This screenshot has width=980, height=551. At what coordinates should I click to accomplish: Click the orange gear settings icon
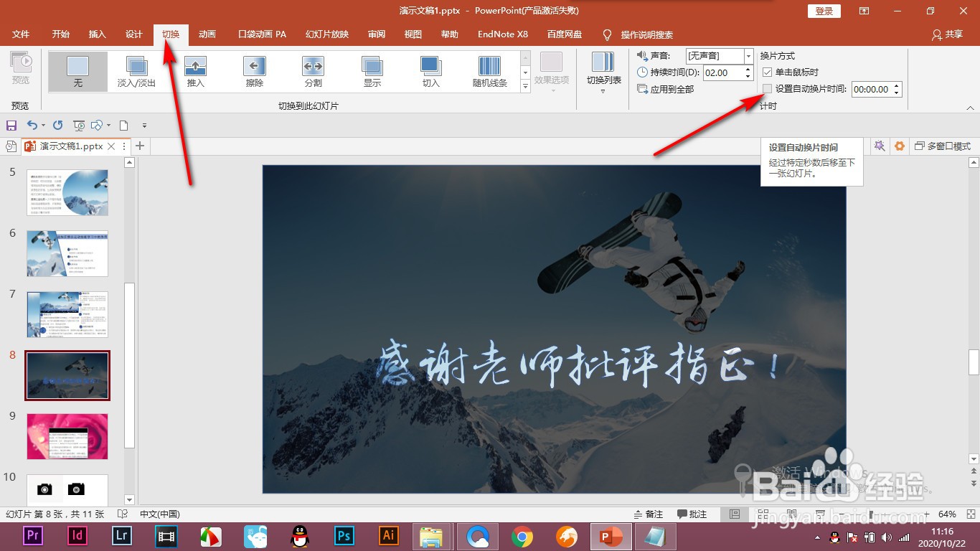(x=899, y=146)
